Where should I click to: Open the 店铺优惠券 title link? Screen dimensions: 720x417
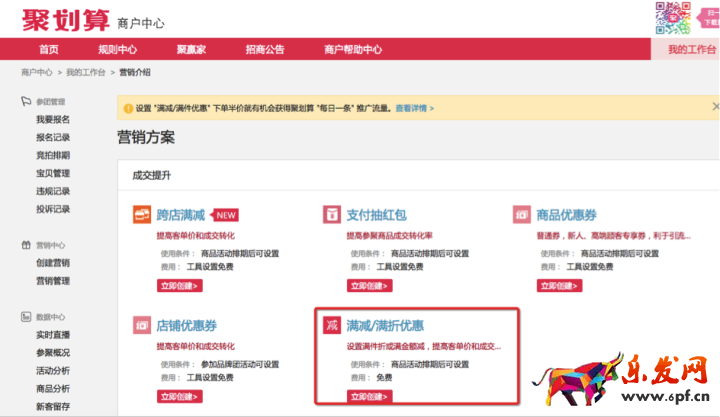pos(186,326)
